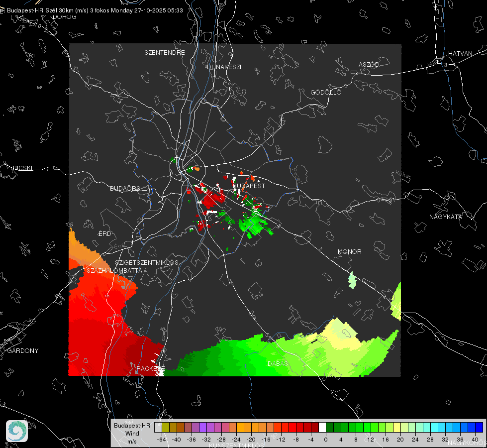
Task: Click the white zero swatch in wind legend
Action: (x=322, y=428)
